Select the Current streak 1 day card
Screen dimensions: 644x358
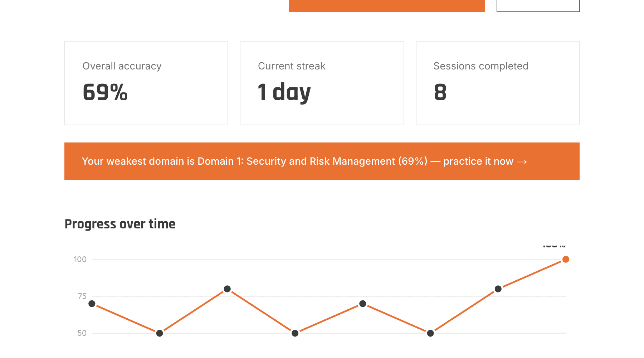point(322,83)
